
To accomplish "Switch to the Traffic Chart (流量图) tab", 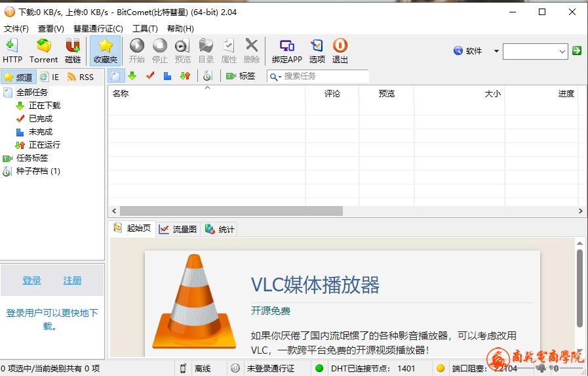I will tap(178, 229).
